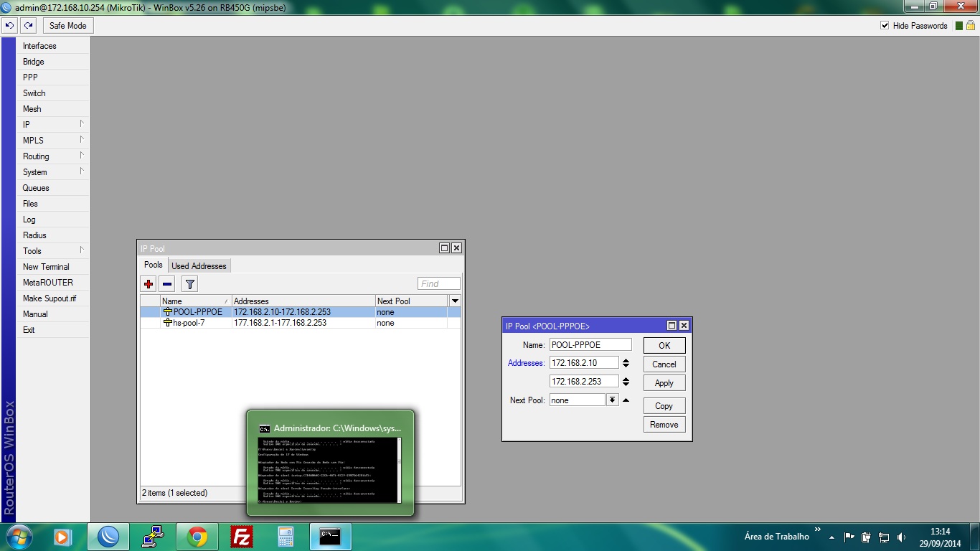980x551 pixels.
Task: Open the calculator icon in taskbar
Action: (x=286, y=537)
